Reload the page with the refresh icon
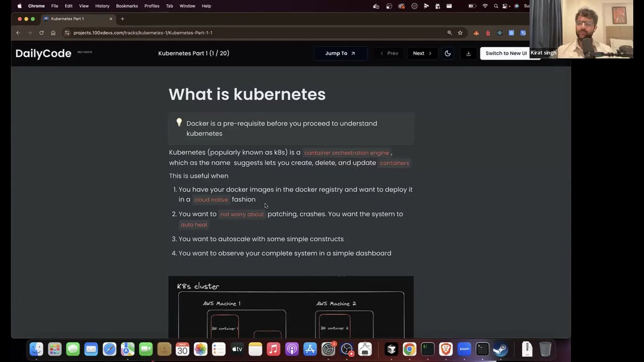Viewport: 644px width, 362px height. tap(41, 33)
